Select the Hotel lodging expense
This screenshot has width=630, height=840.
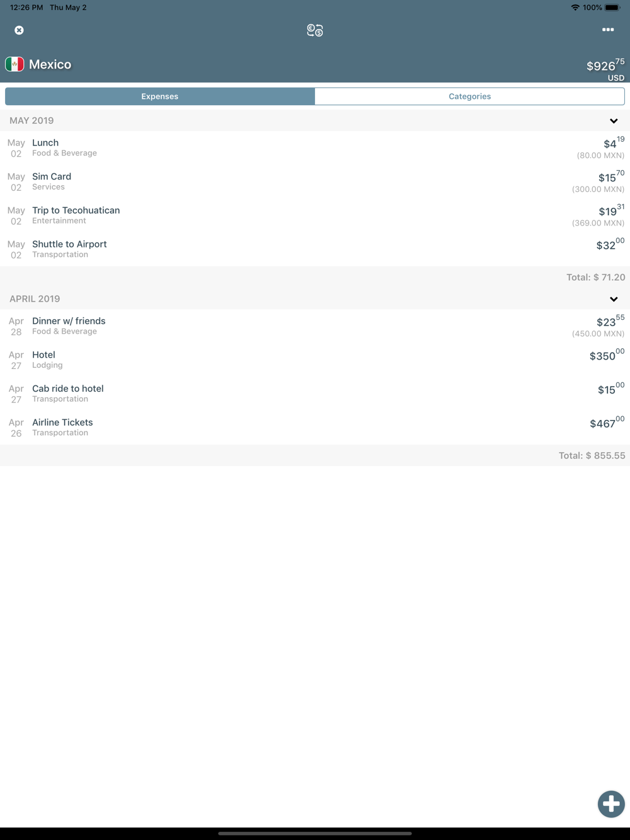[x=315, y=360]
